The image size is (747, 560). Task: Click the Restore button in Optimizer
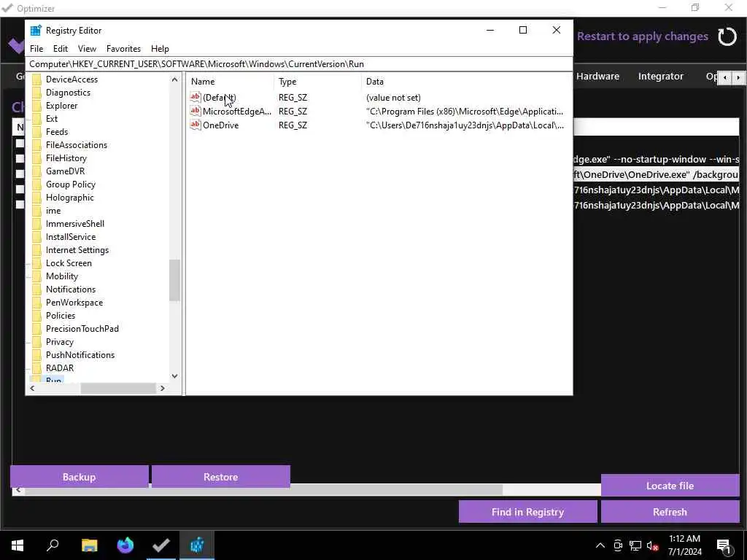click(220, 477)
